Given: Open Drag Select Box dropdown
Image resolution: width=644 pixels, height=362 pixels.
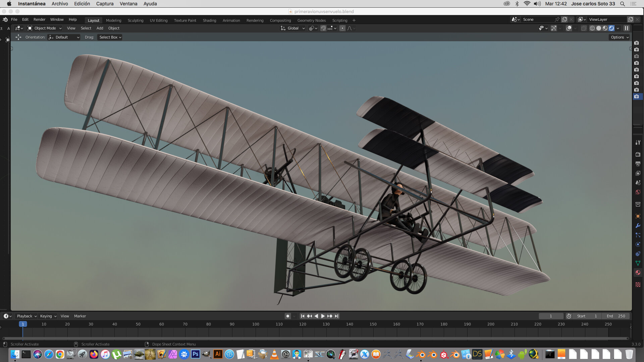Looking at the screenshot, I should 110,37.
